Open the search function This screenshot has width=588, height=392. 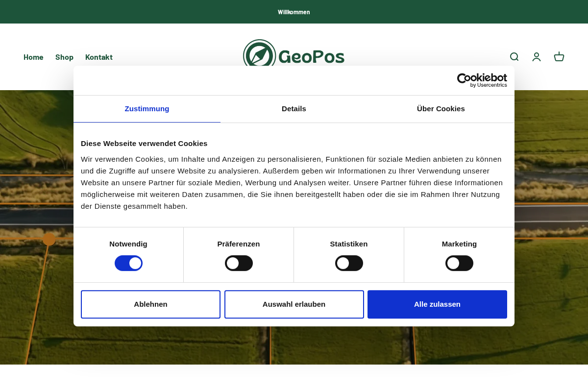point(514,57)
